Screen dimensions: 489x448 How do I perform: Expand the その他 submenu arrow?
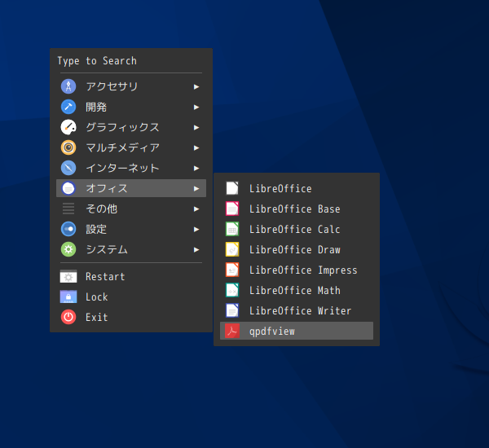[x=196, y=209]
